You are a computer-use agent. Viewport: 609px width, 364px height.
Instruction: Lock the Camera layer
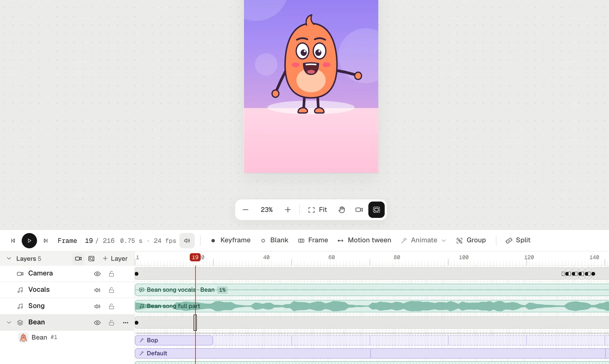coord(111,274)
